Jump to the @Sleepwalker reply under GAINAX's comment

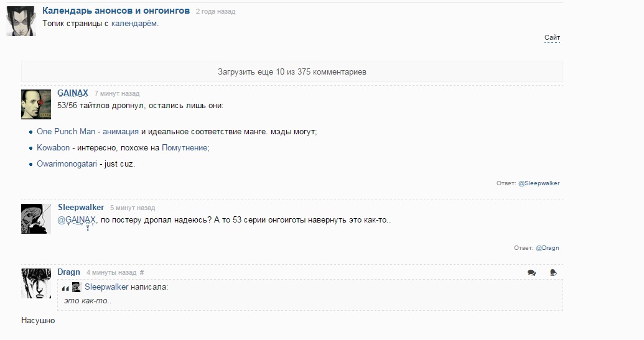[x=539, y=183]
